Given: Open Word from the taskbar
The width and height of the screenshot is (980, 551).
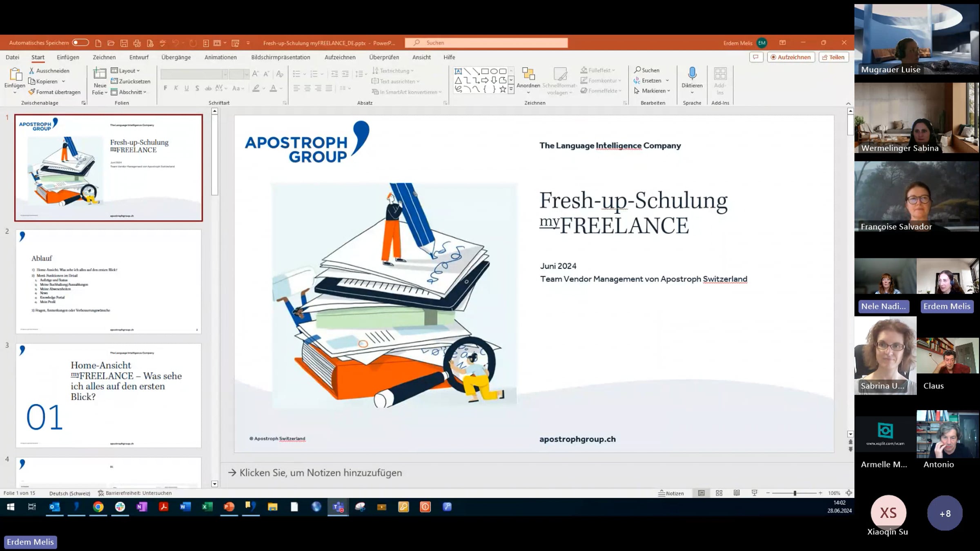Looking at the screenshot, I should 185,507.
